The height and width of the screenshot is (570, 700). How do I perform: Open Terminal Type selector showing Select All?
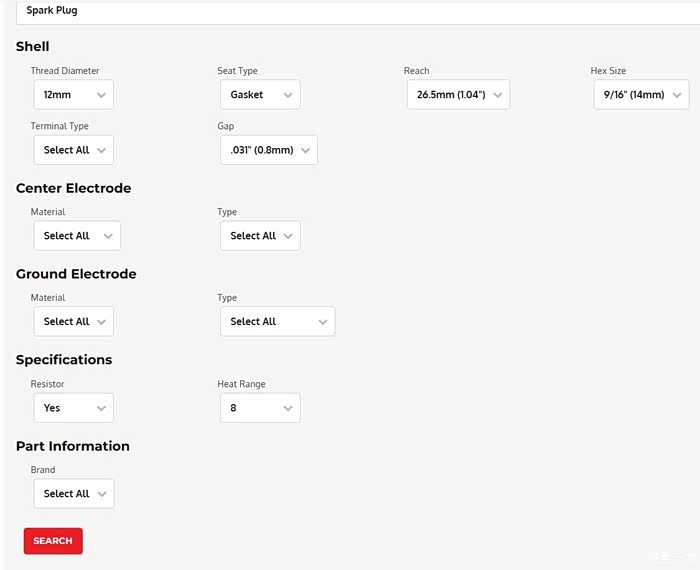tap(73, 150)
